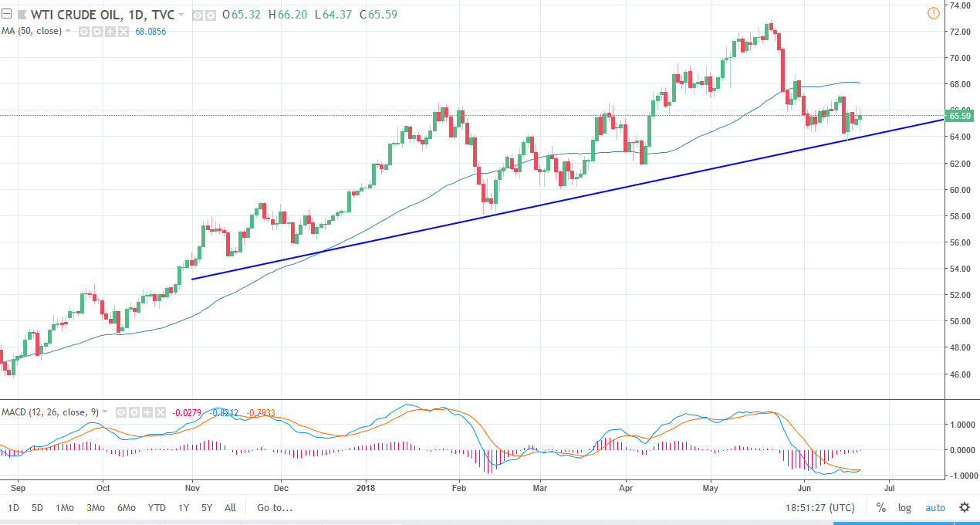The width and height of the screenshot is (980, 525).
Task: Open the MA (50, close) dropdown menu
Action: pos(66,31)
